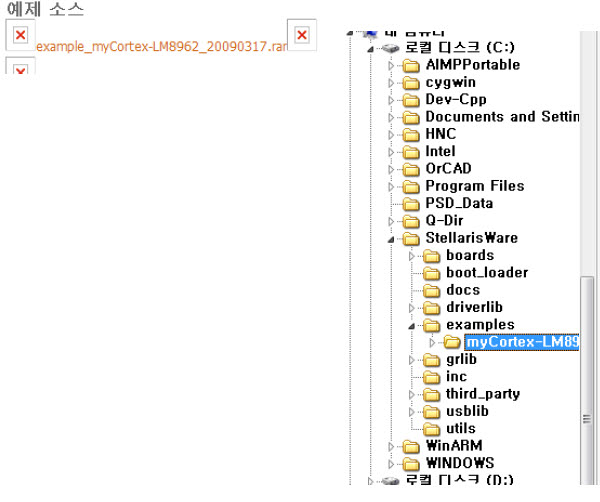Viewport: 600px width, 502px height.
Task: Select the inc folder icon
Action: 432,377
